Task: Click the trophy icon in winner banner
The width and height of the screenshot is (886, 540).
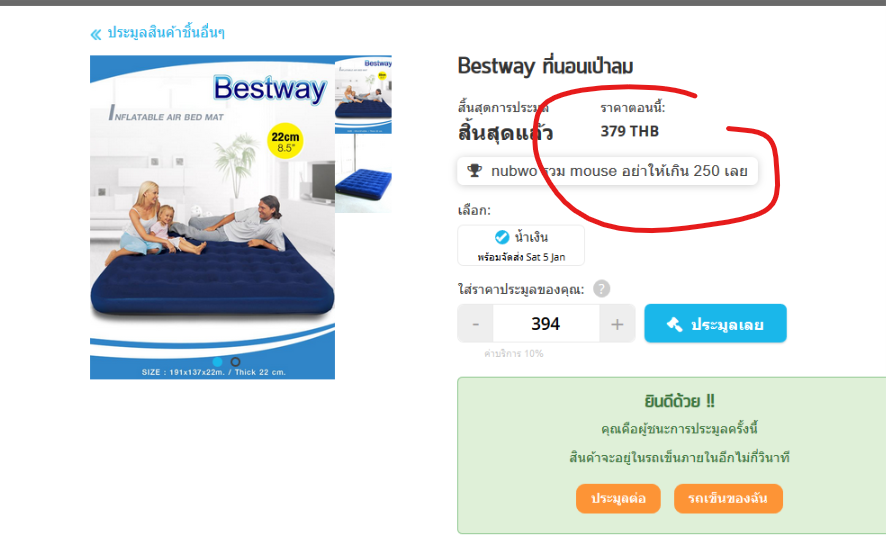Action: (x=475, y=171)
